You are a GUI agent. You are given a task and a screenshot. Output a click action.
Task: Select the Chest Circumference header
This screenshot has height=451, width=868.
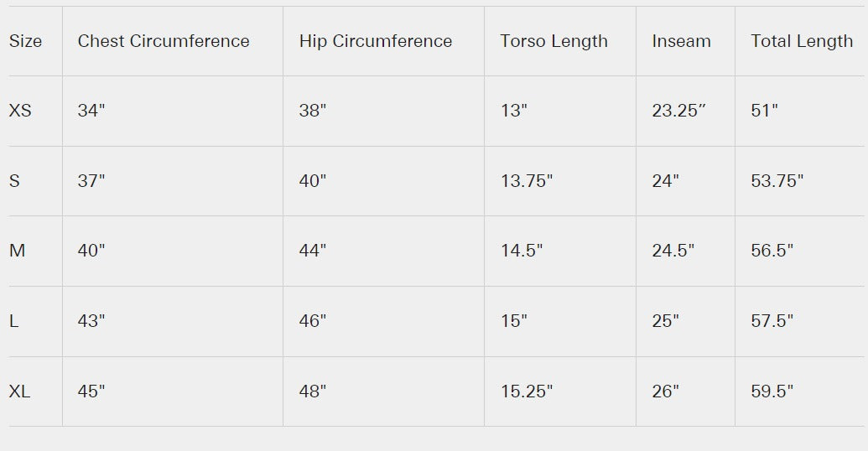164,41
